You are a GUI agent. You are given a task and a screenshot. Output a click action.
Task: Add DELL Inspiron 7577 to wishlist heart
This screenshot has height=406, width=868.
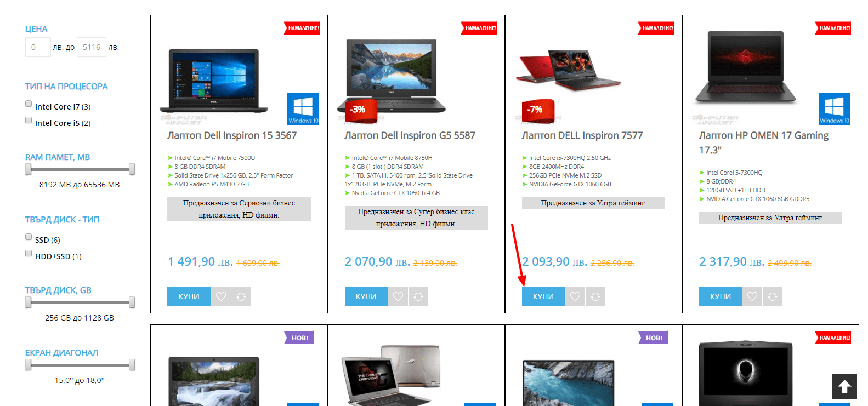[575, 296]
